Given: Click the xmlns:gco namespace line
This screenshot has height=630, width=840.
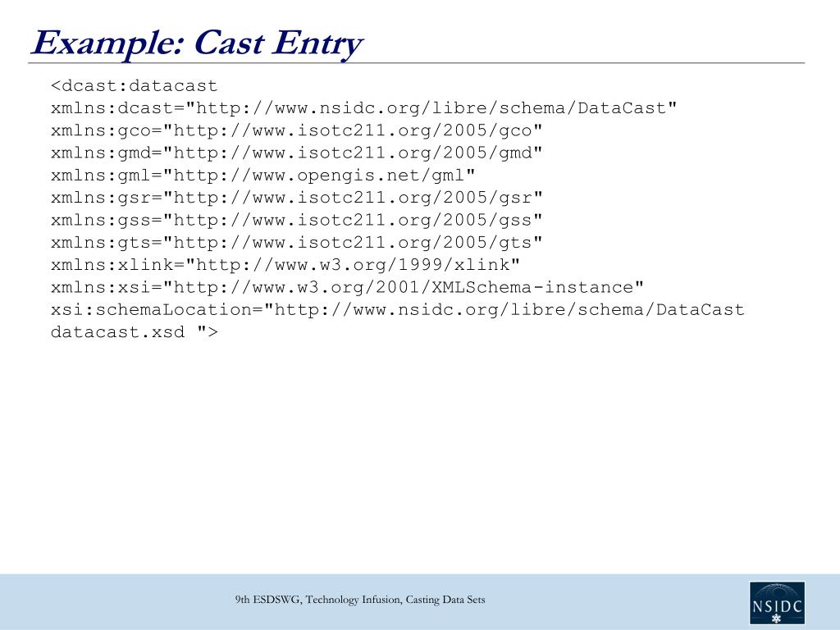Looking at the screenshot, I should click(297, 130).
